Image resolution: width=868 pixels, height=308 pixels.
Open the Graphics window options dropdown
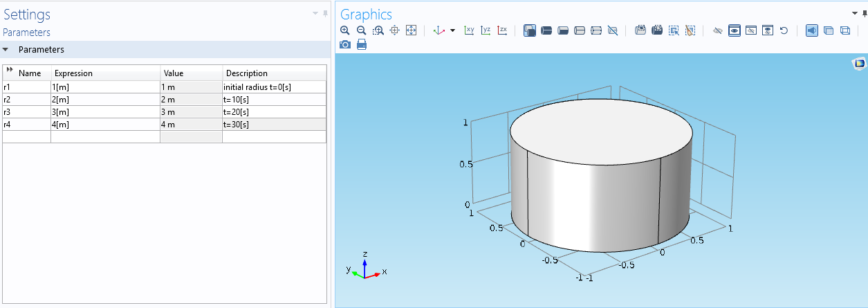coord(853,13)
